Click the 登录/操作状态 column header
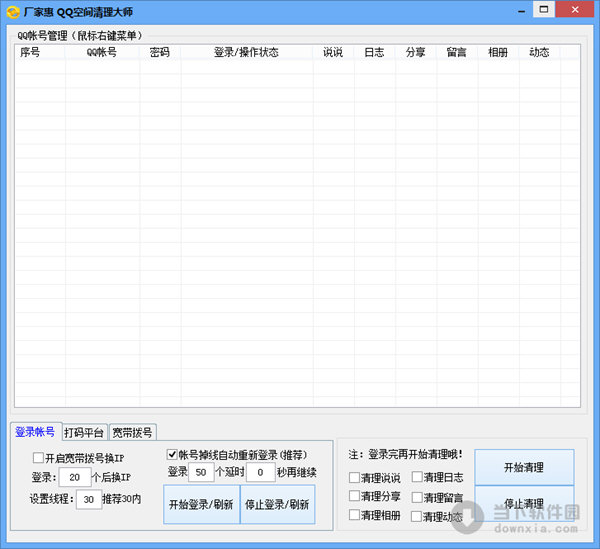The height and width of the screenshot is (549, 600). (x=247, y=52)
